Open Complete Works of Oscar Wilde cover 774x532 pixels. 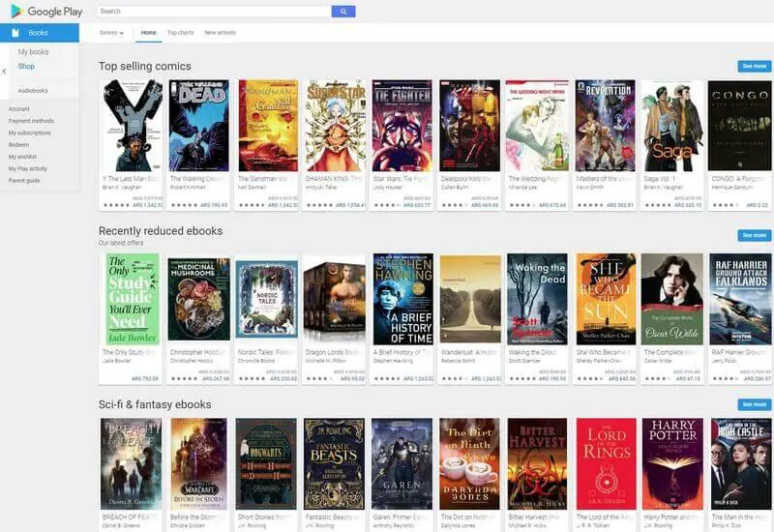pyautogui.click(x=671, y=299)
